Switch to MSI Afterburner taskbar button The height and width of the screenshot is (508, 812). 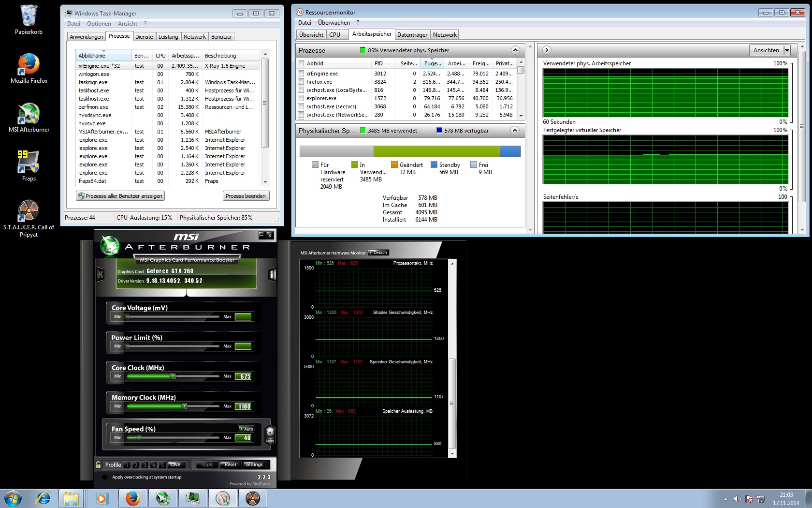pos(163,498)
